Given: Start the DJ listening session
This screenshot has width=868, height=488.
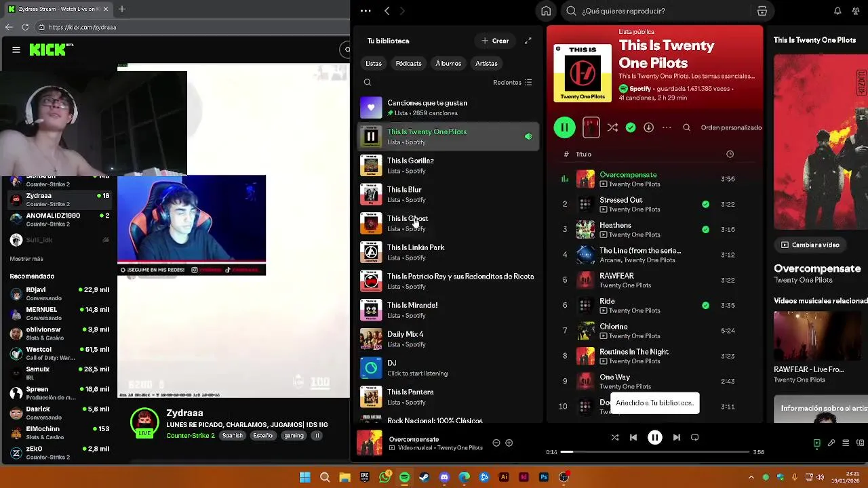Looking at the screenshot, I should (448, 368).
